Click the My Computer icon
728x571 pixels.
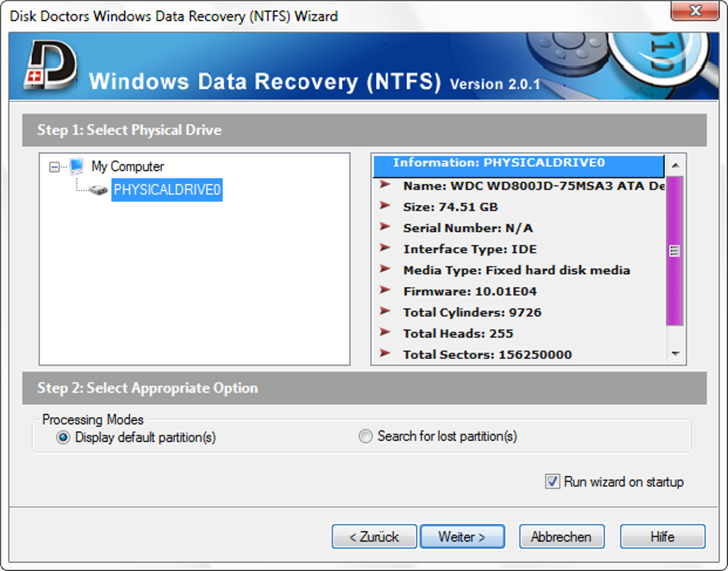tap(76, 166)
